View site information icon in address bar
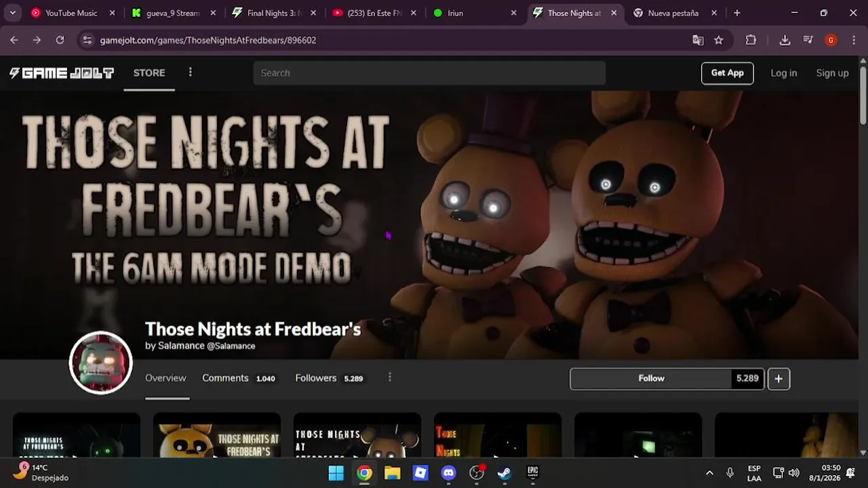868x488 pixels. pyautogui.click(x=87, y=40)
